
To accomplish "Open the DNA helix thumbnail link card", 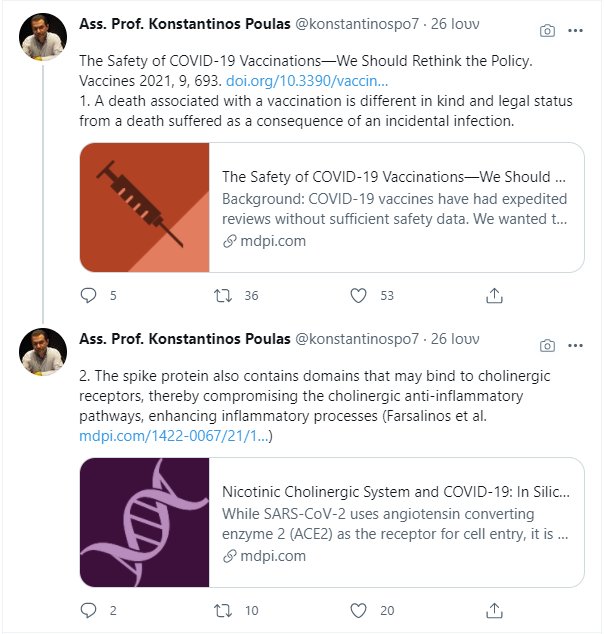I will click(x=145, y=522).
